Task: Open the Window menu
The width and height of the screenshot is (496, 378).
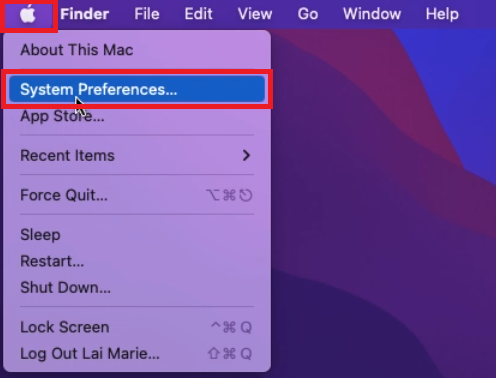Action: click(372, 14)
